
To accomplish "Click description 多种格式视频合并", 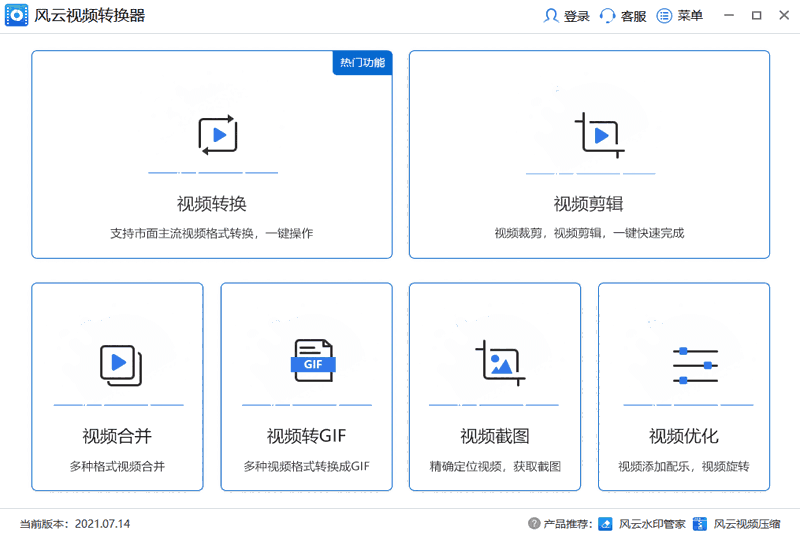I will click(x=117, y=466).
